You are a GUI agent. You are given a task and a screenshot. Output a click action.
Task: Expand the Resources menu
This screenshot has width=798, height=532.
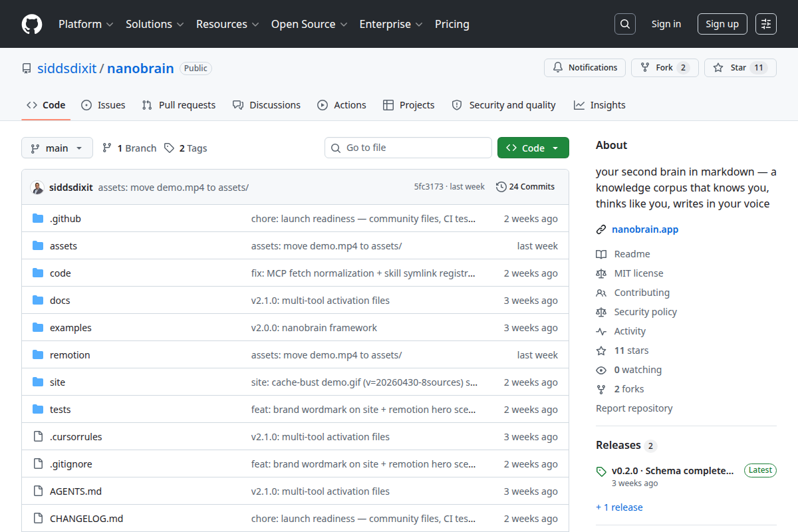coord(227,24)
